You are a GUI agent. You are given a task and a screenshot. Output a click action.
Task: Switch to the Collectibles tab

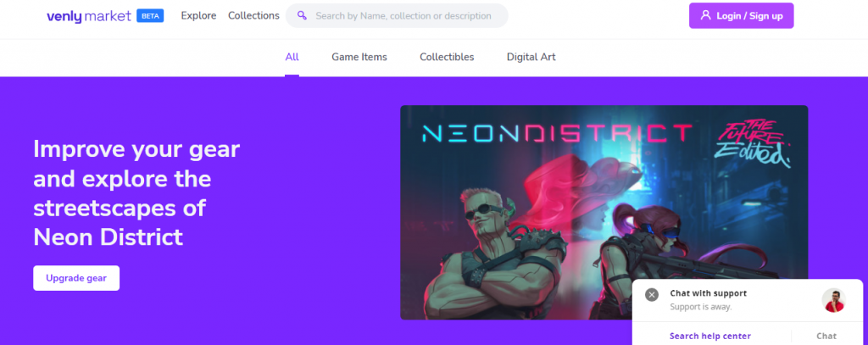coord(447,57)
